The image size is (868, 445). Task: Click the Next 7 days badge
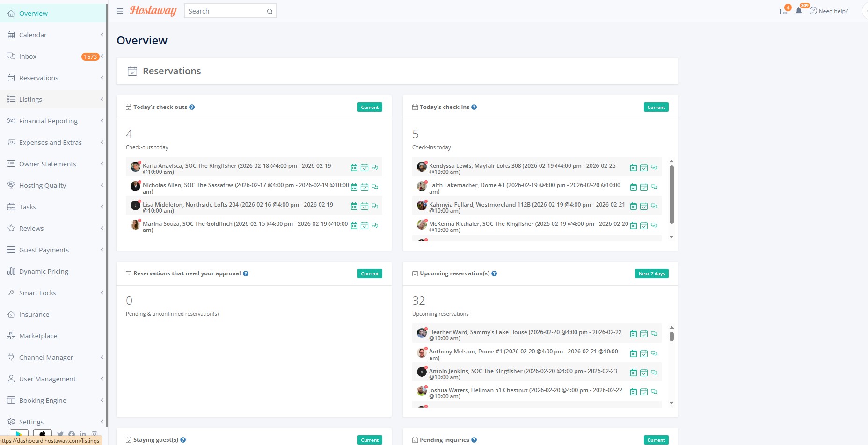(x=652, y=273)
